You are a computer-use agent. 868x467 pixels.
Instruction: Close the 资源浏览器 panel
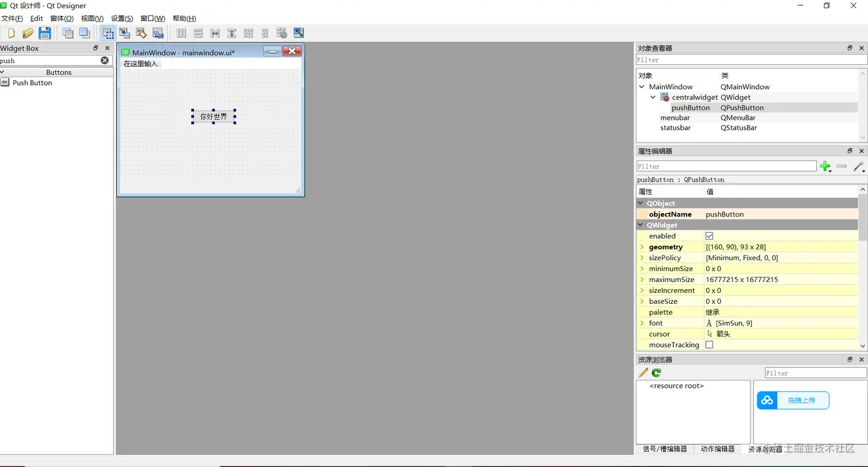coord(861,360)
